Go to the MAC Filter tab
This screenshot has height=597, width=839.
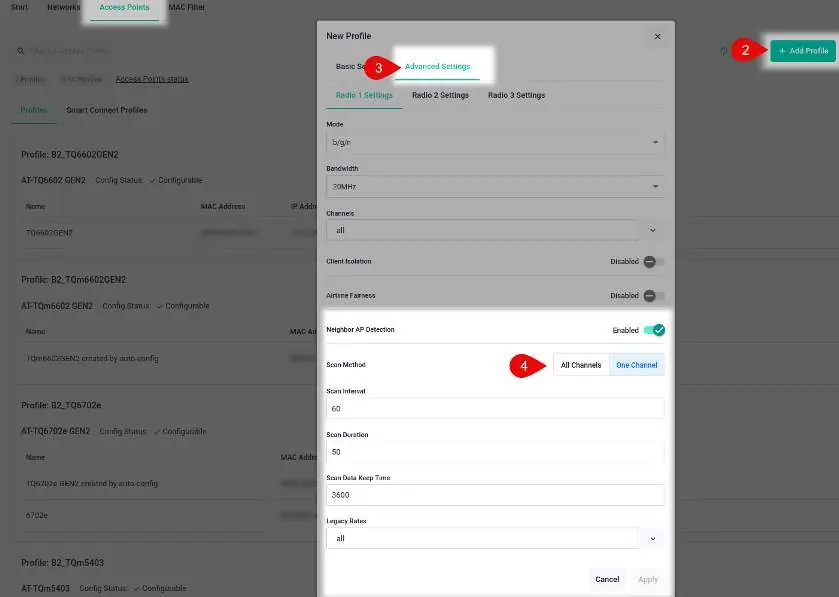187,7
